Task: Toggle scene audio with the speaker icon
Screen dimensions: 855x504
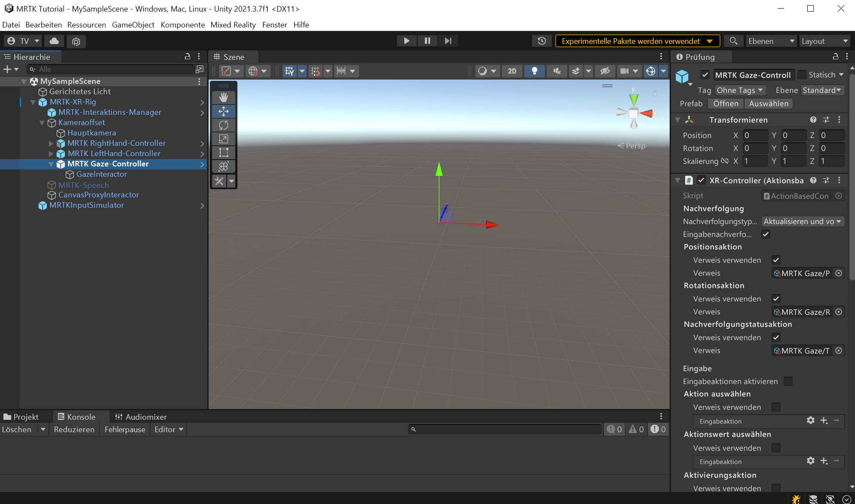Action: coord(557,71)
